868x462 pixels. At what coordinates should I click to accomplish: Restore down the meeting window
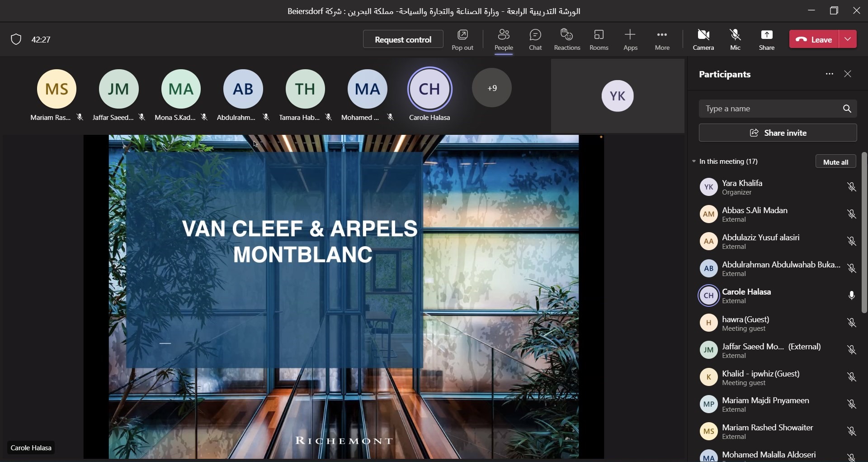tap(834, 10)
